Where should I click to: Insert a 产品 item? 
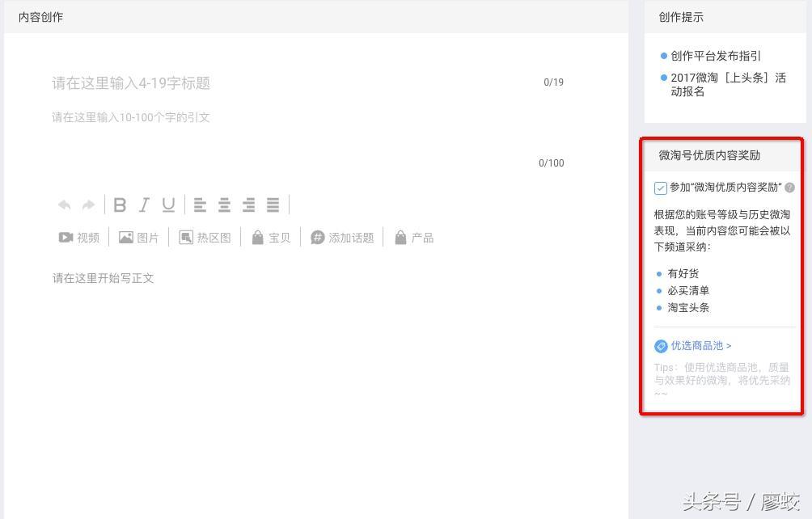(414, 238)
